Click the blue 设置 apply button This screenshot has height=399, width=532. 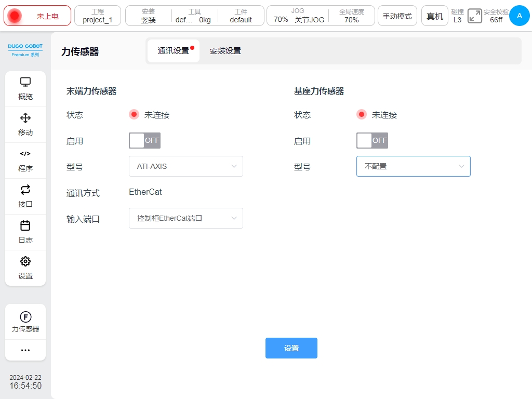291,348
